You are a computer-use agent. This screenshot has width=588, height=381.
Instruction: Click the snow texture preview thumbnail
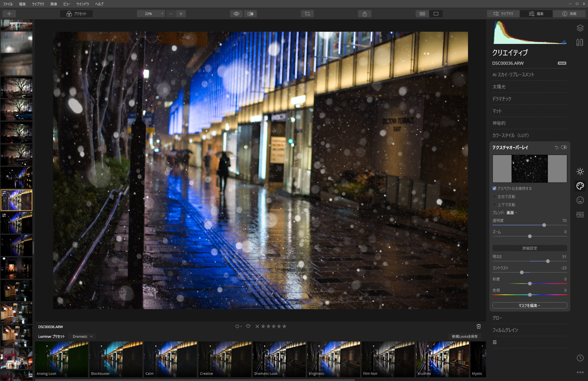click(530, 169)
